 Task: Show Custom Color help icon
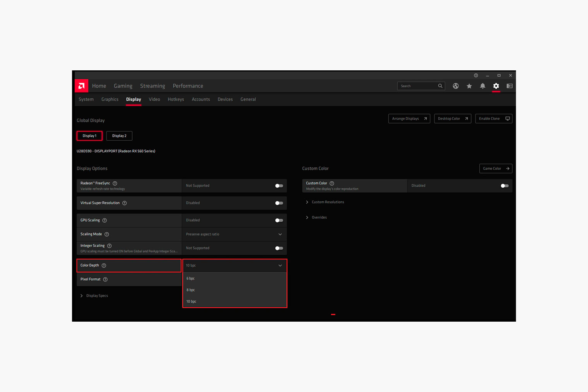pyautogui.click(x=332, y=183)
